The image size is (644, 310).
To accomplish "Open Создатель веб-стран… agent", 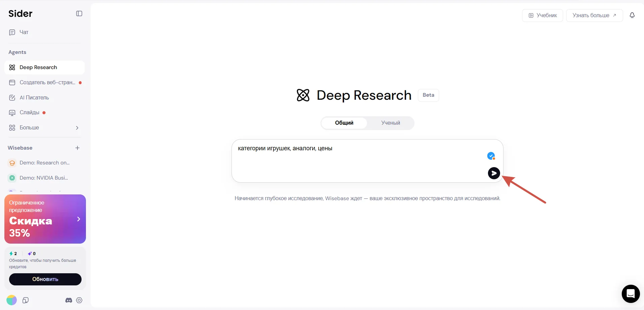I will [44, 83].
